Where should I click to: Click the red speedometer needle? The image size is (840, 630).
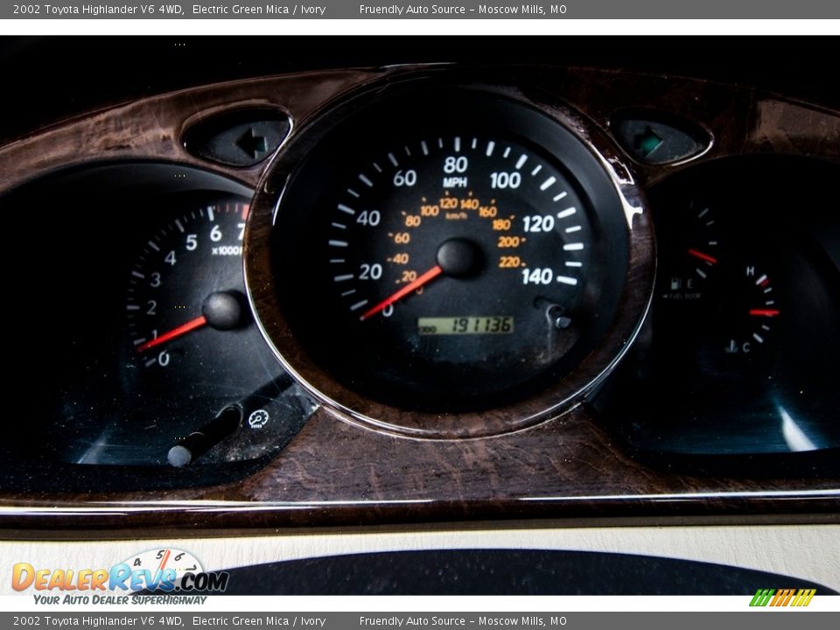tap(402, 293)
